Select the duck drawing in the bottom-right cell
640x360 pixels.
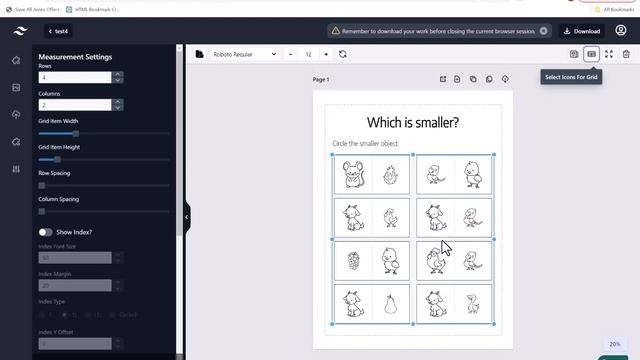(473, 304)
